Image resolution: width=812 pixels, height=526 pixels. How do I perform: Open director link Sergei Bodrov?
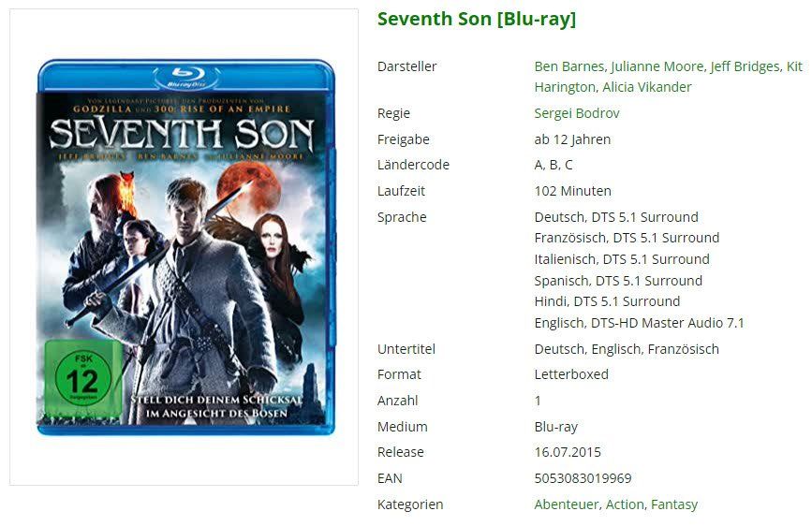point(577,113)
